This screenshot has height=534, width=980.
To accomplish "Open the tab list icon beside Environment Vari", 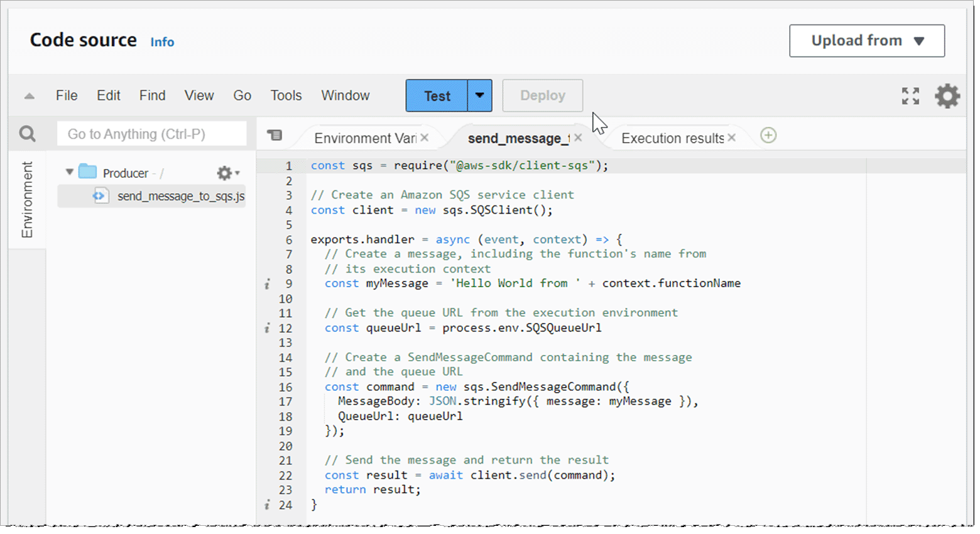I will [x=275, y=135].
